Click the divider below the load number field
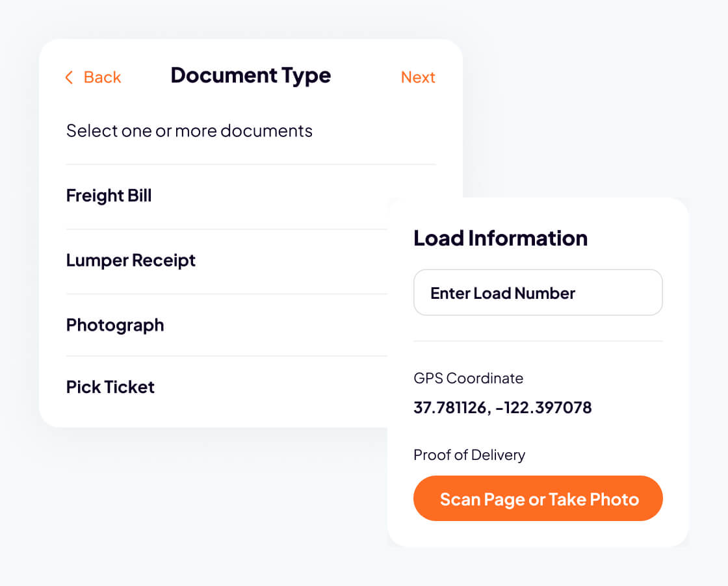Viewport: 728px width, 586px height. pyautogui.click(x=538, y=341)
